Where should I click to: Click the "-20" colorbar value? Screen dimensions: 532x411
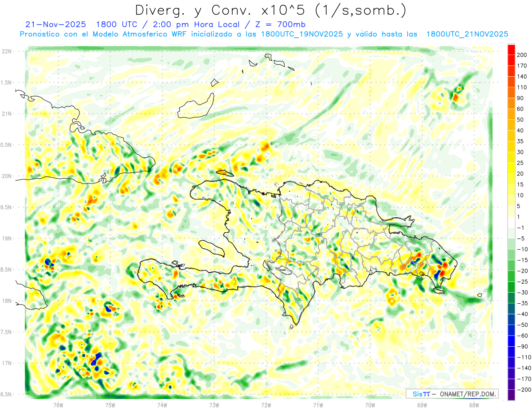coord(522,271)
